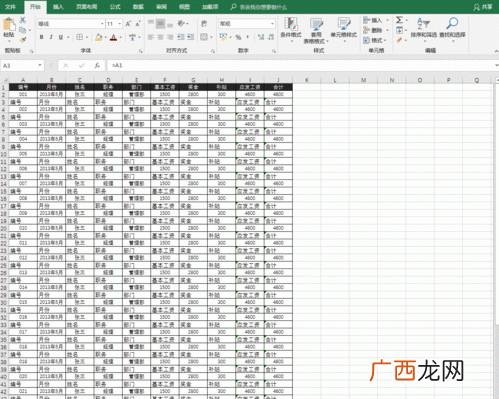
Task: Click the Insert Function fx icon
Action: 97,65
